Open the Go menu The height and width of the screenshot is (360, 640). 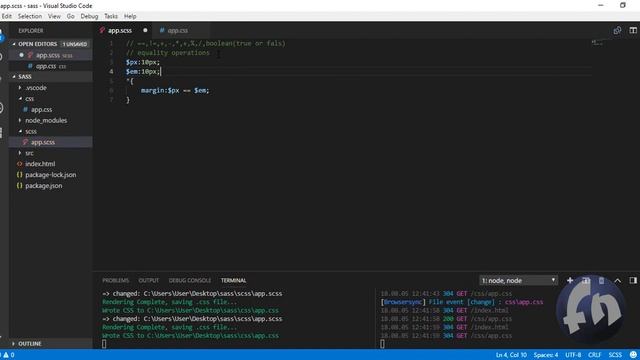tap(71, 16)
